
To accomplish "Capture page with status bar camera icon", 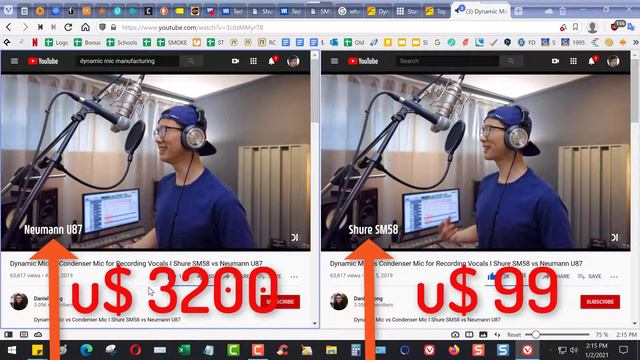I will coord(455,335).
